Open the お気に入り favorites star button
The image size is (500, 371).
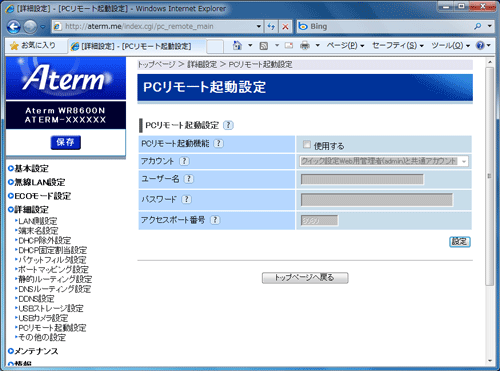[32, 46]
